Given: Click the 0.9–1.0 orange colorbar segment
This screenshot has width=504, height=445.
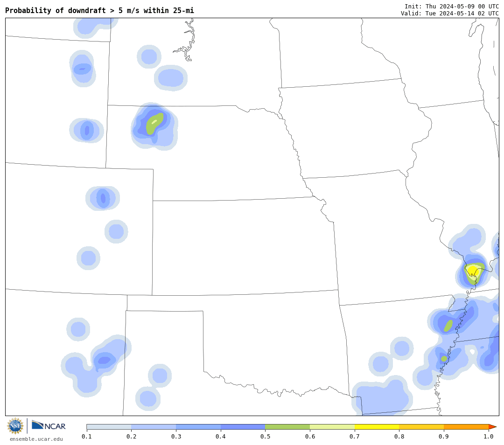Looking at the screenshot, I should coord(466,427).
